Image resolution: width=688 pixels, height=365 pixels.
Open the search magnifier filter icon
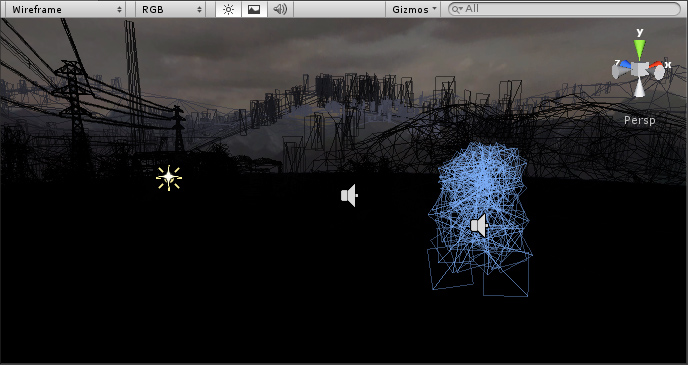pos(457,9)
